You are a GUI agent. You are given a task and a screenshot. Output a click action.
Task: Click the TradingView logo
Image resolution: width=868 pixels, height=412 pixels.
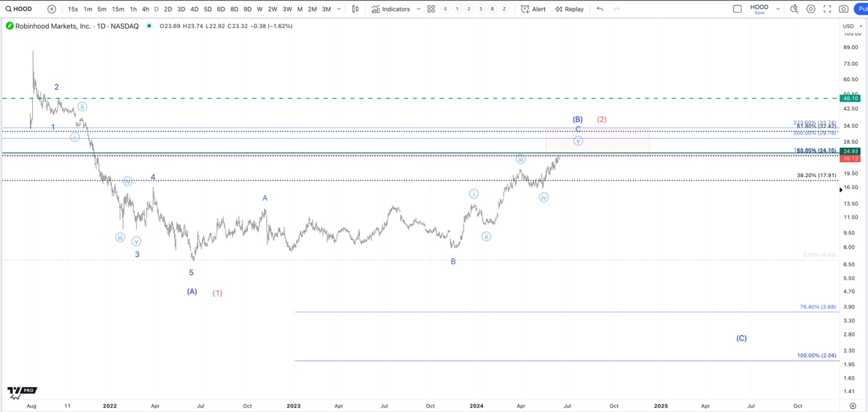point(22,391)
